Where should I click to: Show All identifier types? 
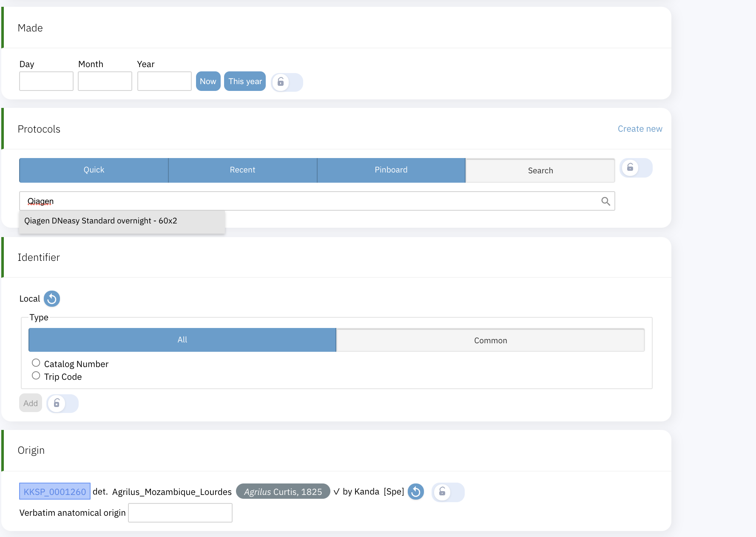click(x=182, y=340)
